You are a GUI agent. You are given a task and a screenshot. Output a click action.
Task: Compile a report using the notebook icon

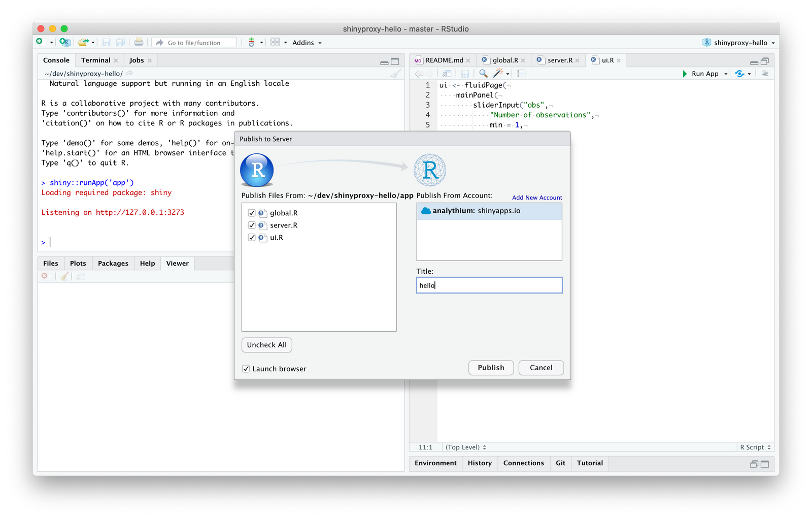pyautogui.click(x=521, y=73)
